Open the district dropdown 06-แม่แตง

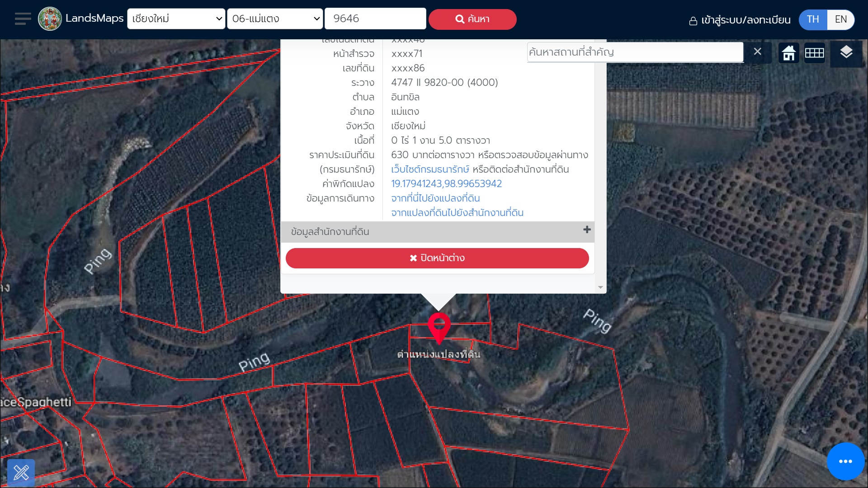click(x=275, y=19)
